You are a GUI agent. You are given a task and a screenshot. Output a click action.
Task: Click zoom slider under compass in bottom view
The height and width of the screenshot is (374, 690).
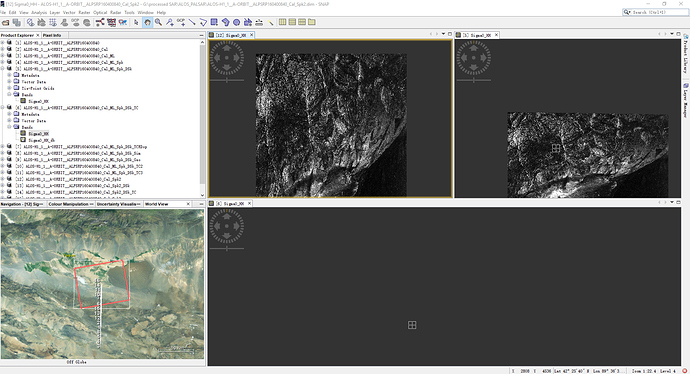click(x=227, y=249)
